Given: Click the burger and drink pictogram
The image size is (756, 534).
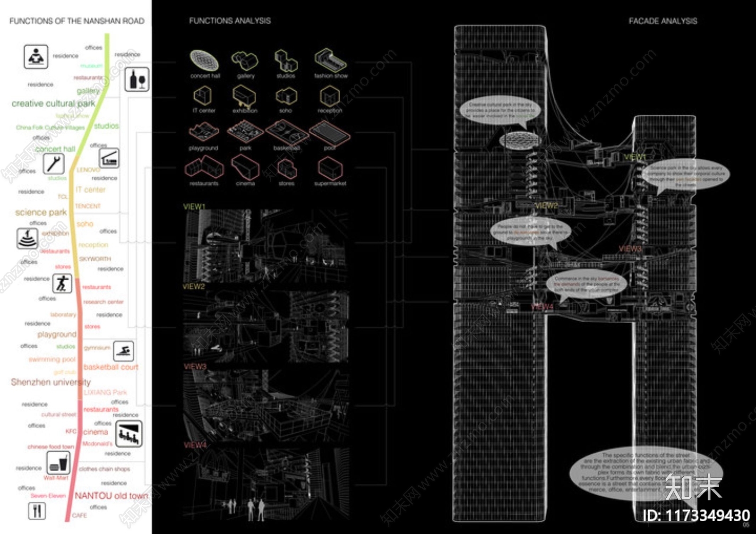Looking at the screenshot, I should click(58, 462).
